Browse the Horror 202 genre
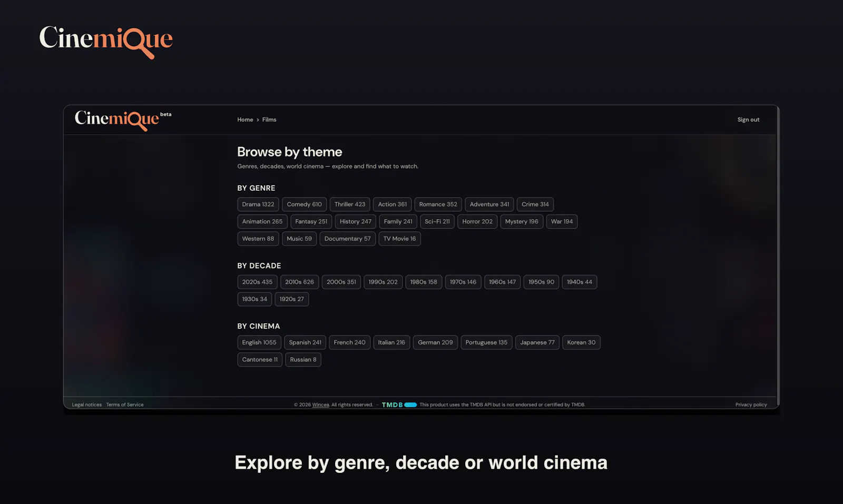 pyautogui.click(x=477, y=222)
